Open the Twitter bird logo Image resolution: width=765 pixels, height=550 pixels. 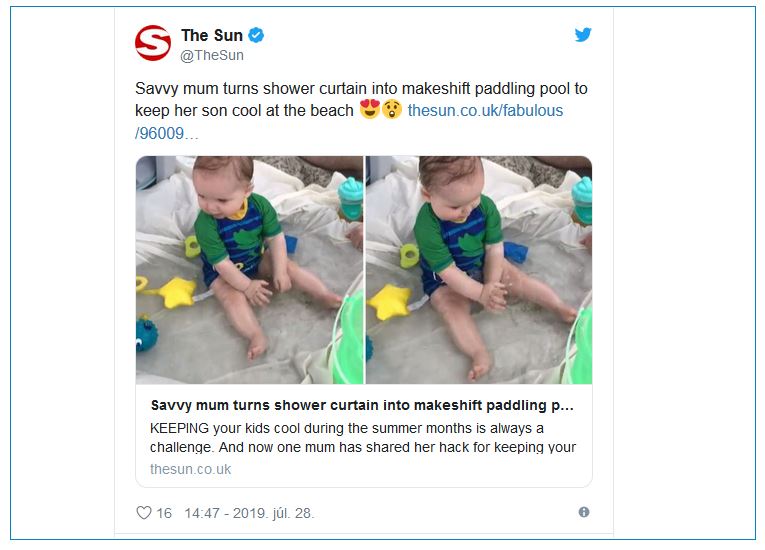(x=583, y=35)
